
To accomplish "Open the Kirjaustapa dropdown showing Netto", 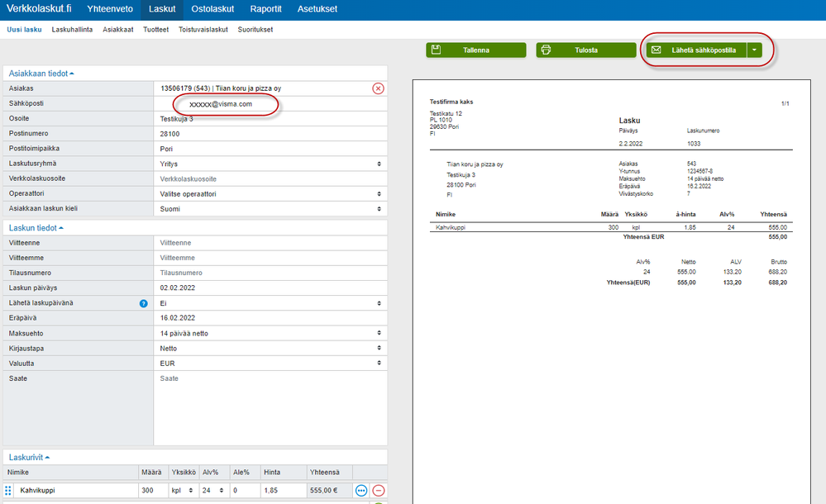I will point(270,348).
